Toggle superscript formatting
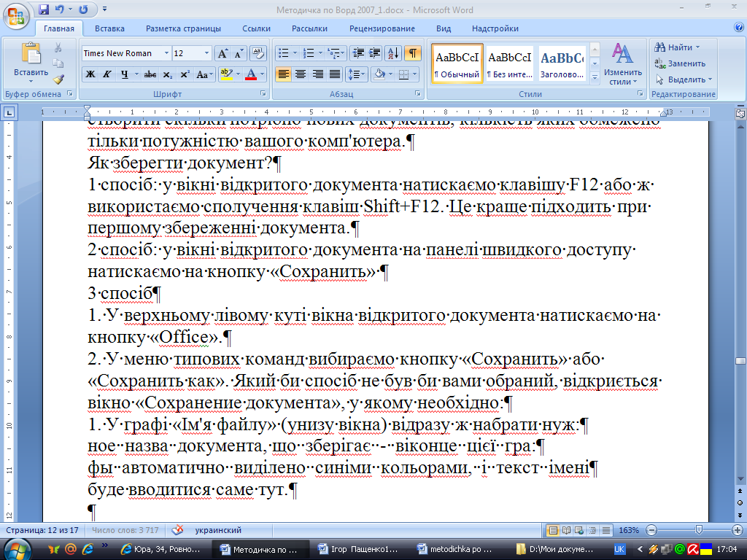Screen dimensions: 747x560 coord(185,74)
